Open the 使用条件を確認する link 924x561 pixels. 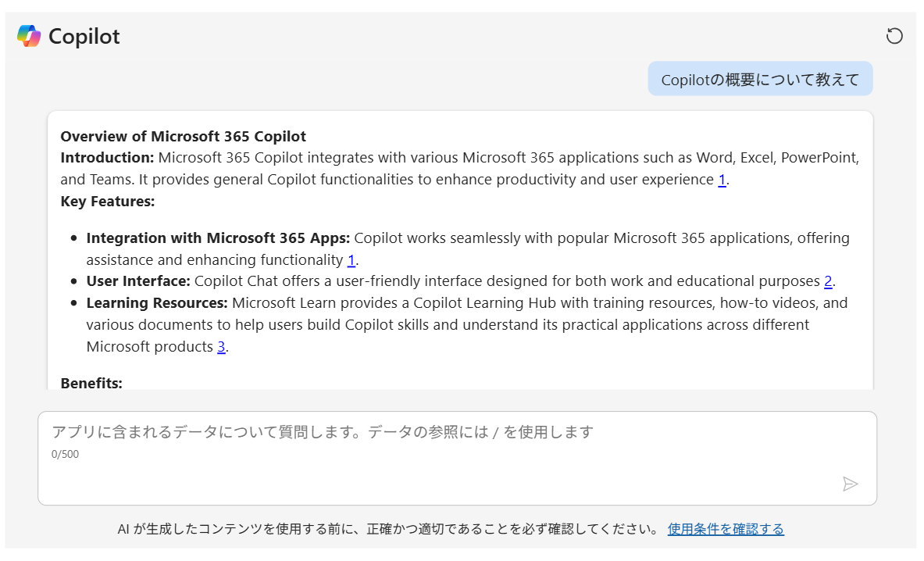726,529
